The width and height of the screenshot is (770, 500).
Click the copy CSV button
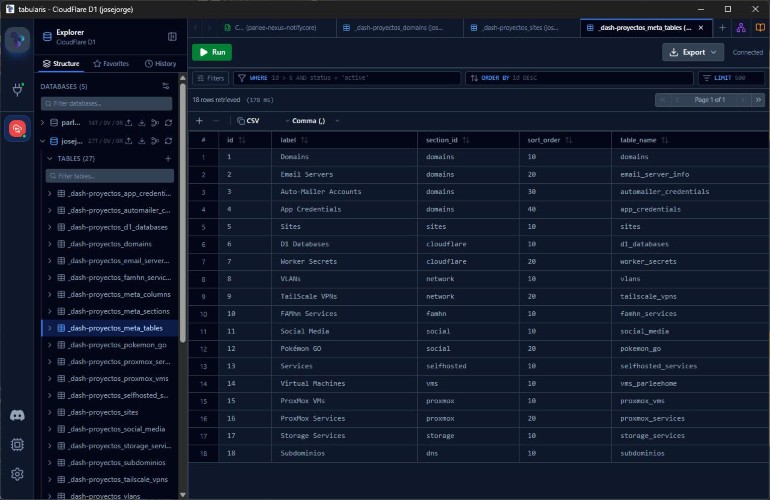click(x=248, y=121)
